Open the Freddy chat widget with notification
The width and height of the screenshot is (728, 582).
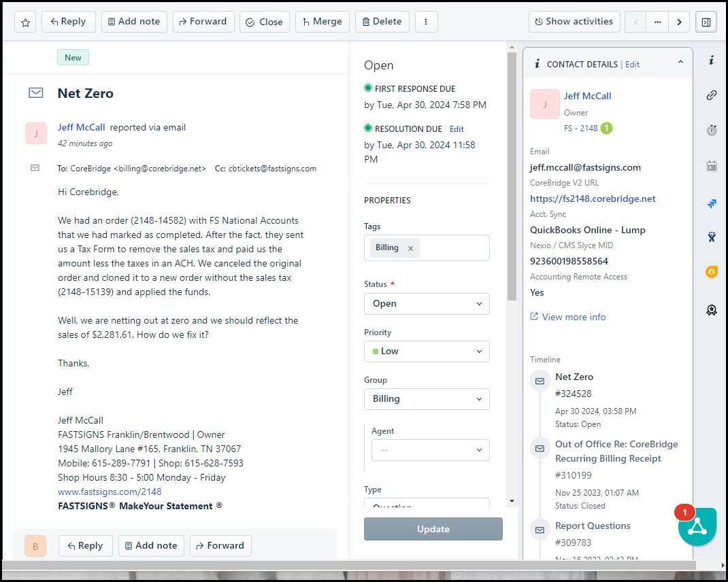(697, 526)
